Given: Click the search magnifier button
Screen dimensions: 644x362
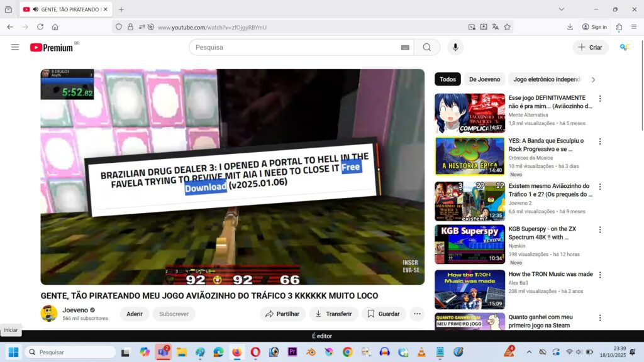Looking at the screenshot, I should [x=427, y=47].
